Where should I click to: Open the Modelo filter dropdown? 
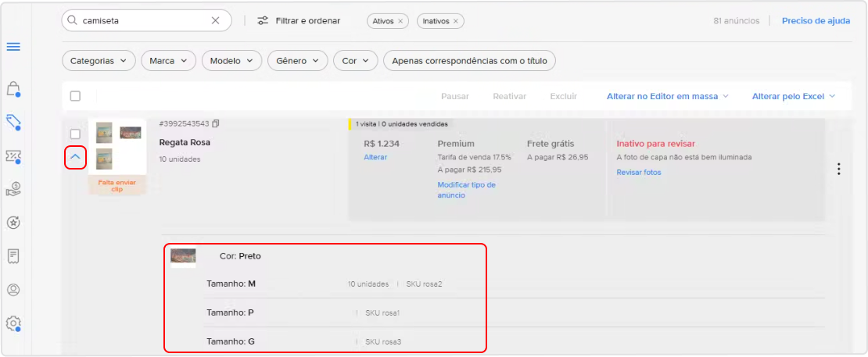[231, 61]
